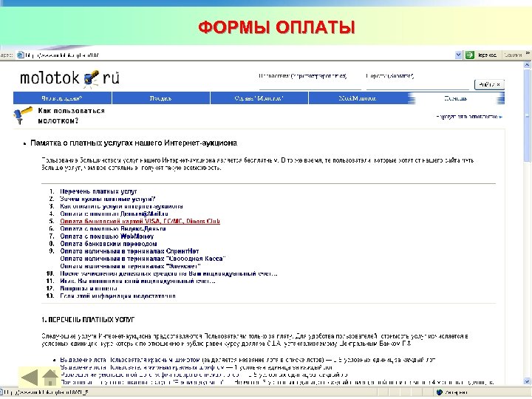Click the status bar URL text
Screen dimensions: 532x399
point(46,392)
